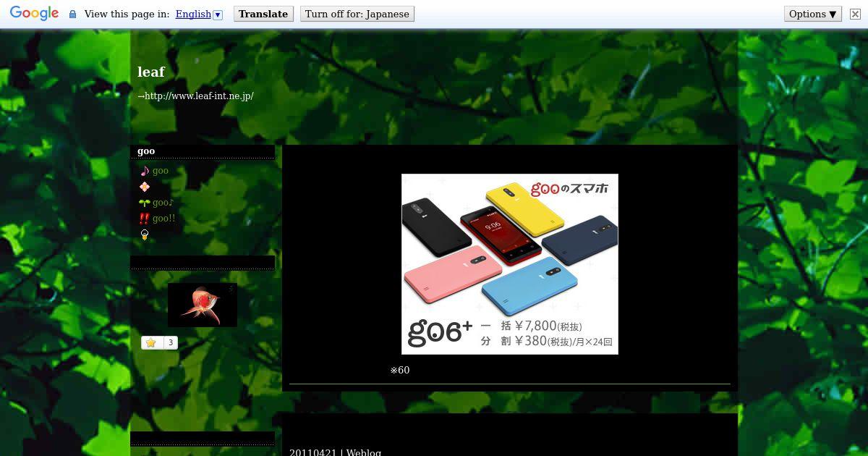Click the Translate button
The image size is (868, 456).
[263, 14]
